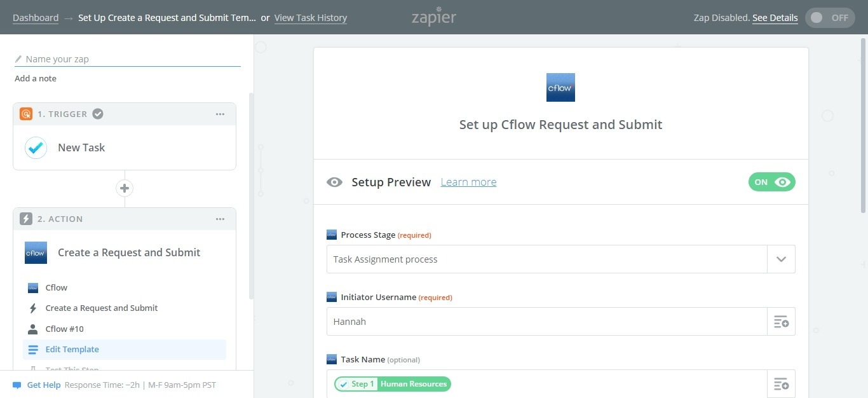Click the Setup Preview eye icon

coord(334,182)
